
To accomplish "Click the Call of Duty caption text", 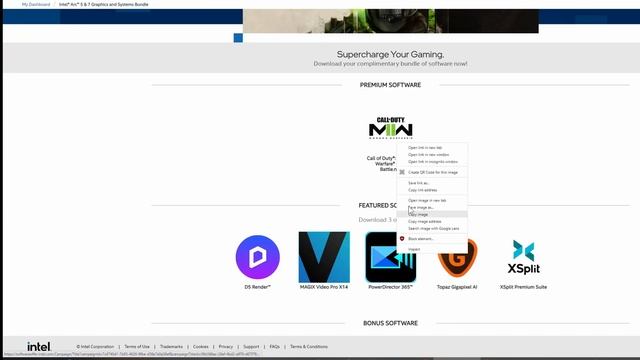I will coord(382,164).
